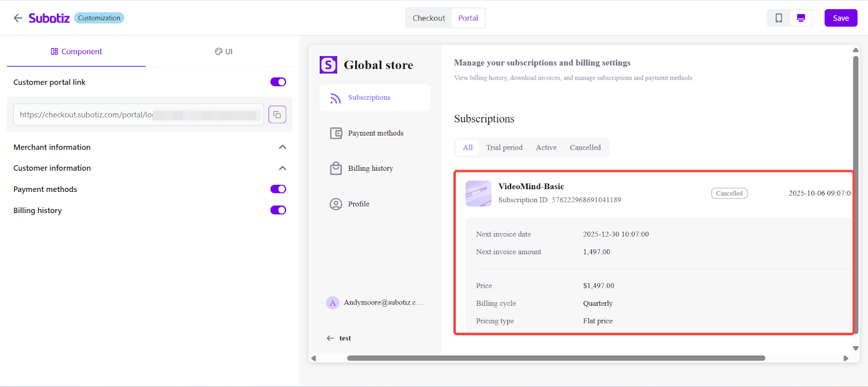This screenshot has height=387, width=868.
Task: Turn off Payment methods toggle
Action: pyautogui.click(x=278, y=189)
